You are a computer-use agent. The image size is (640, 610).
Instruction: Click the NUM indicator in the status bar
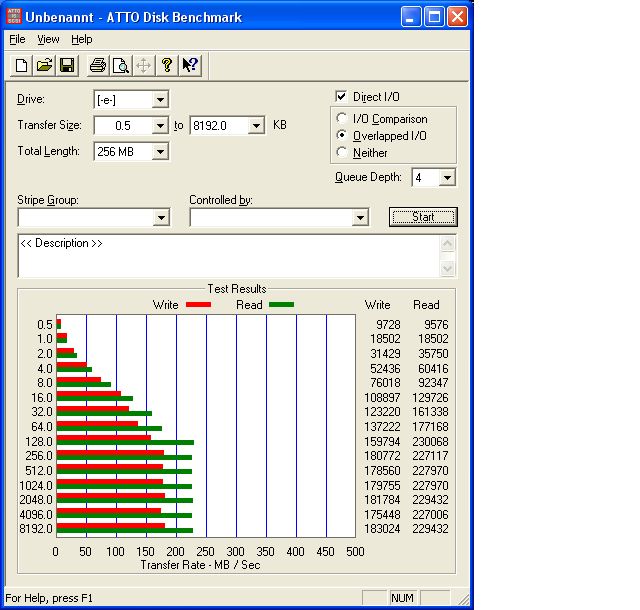pos(402,598)
